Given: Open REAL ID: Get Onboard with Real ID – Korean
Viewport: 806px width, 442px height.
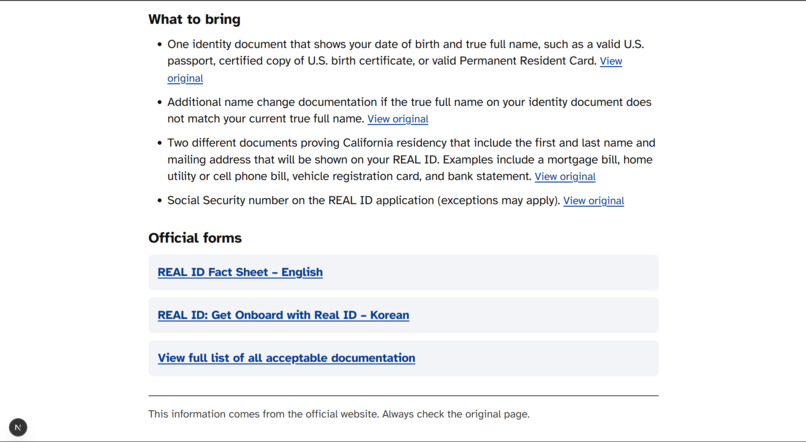Looking at the screenshot, I should tap(283, 315).
